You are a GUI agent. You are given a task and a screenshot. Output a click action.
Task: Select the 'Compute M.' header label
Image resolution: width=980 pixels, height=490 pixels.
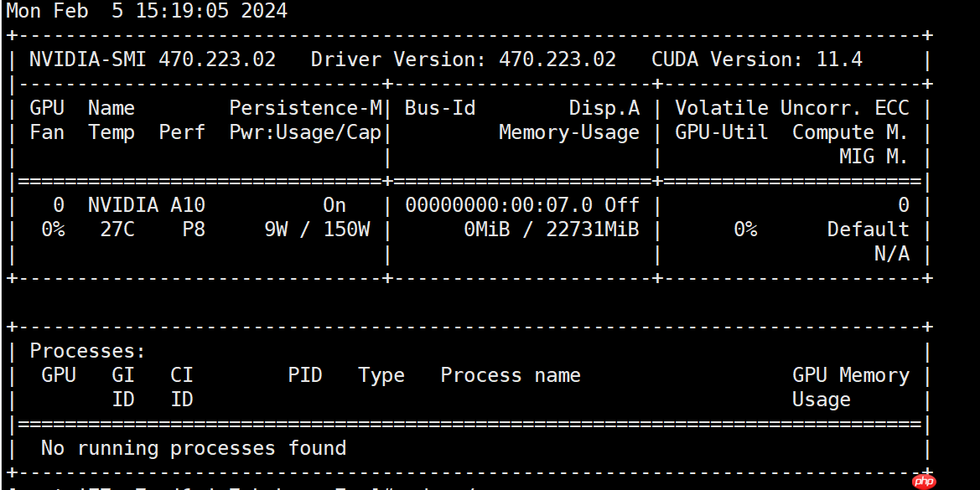[851, 133]
